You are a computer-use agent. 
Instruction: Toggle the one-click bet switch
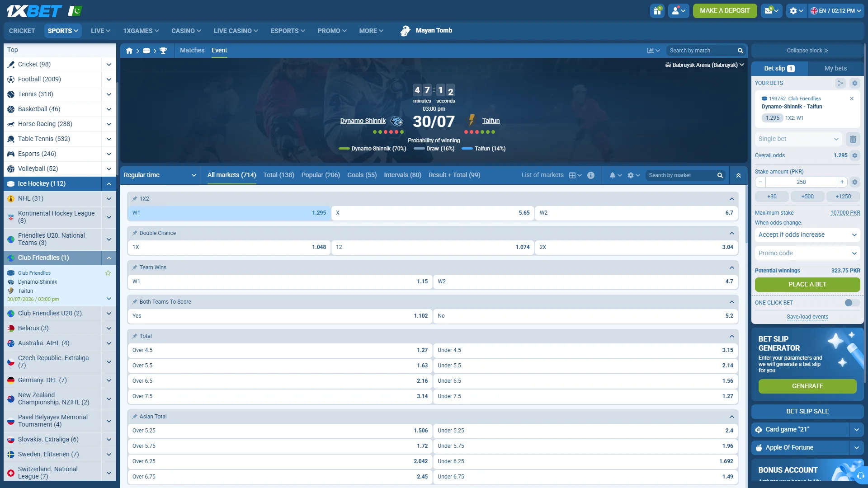852,303
